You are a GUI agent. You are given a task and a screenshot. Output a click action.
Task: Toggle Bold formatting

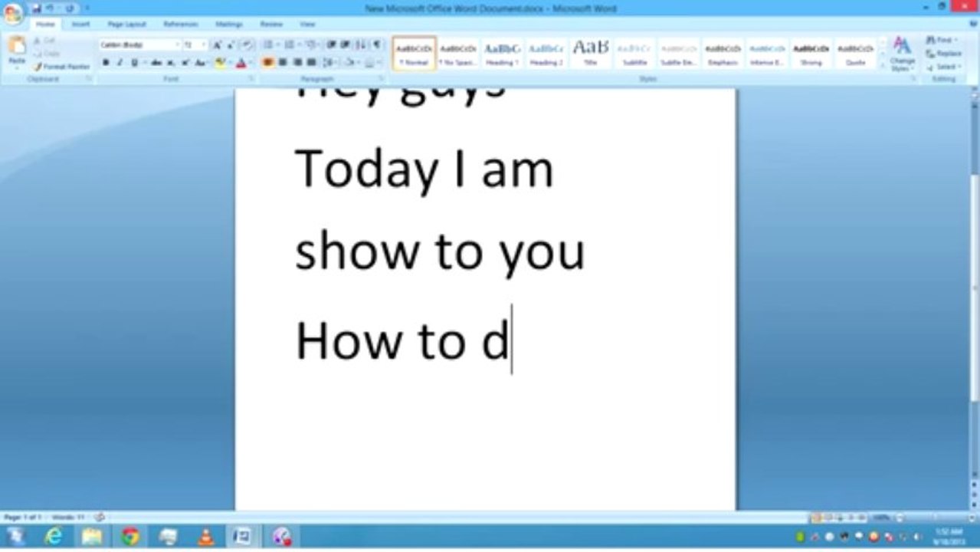(x=106, y=63)
